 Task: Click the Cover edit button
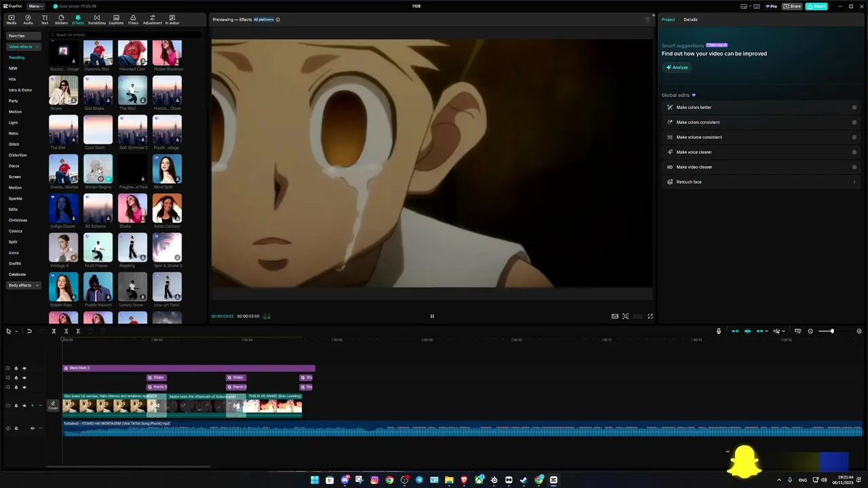coord(53,405)
